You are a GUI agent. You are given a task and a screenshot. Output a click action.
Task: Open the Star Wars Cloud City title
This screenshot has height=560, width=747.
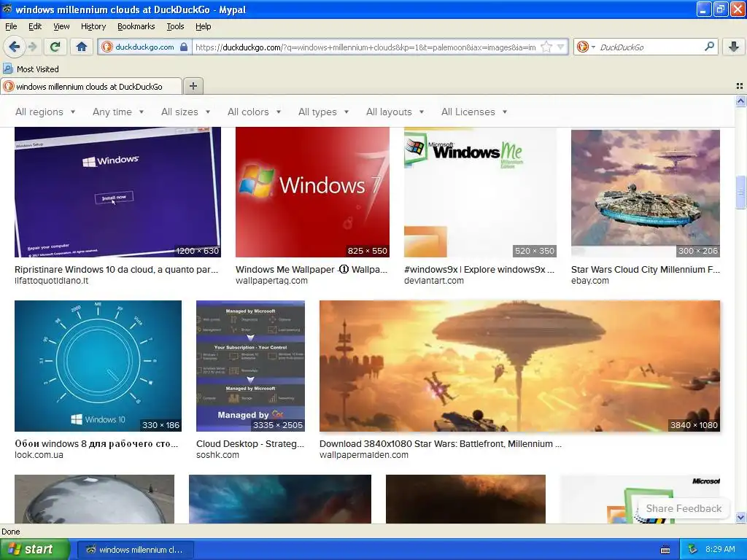pos(646,270)
